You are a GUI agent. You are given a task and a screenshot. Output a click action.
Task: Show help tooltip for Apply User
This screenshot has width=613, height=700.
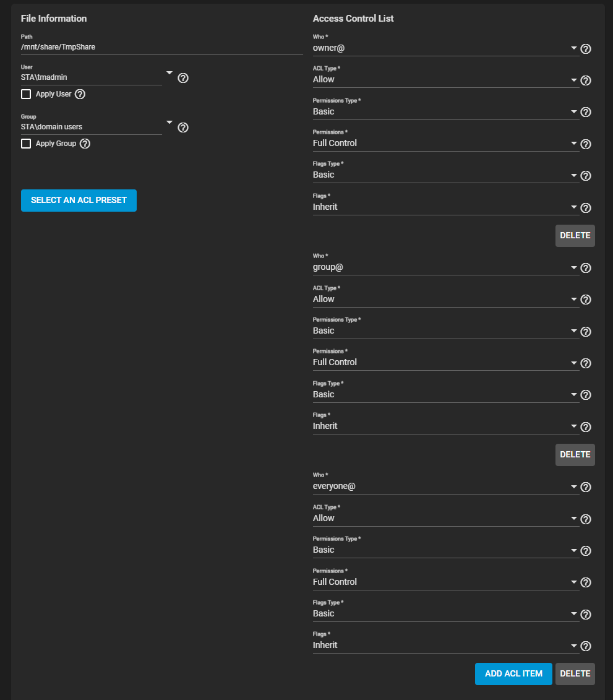click(80, 94)
